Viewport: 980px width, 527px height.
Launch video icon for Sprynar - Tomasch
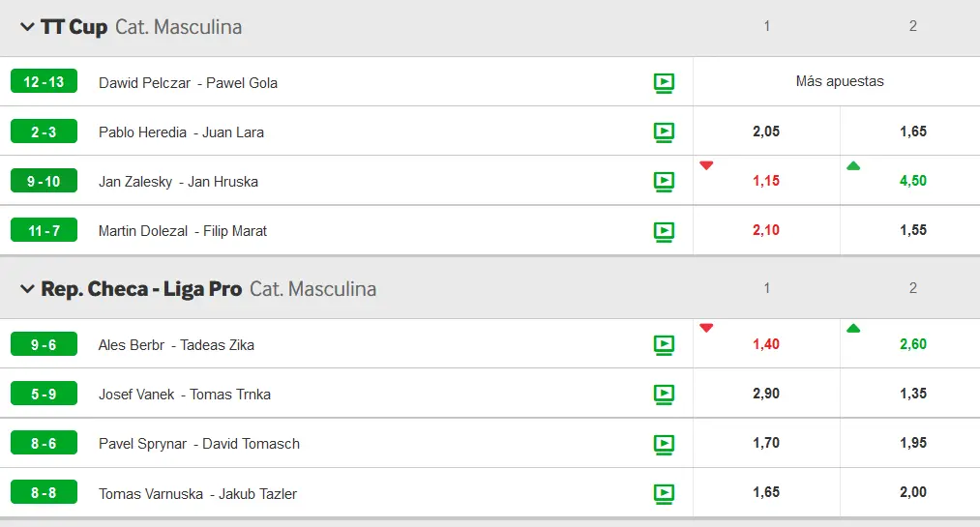pos(664,443)
